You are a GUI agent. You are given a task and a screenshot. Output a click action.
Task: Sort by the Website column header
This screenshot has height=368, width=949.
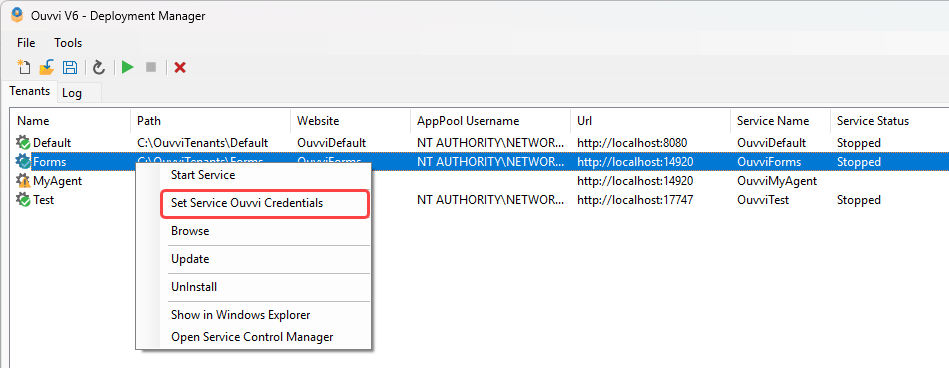pyautogui.click(x=350, y=121)
